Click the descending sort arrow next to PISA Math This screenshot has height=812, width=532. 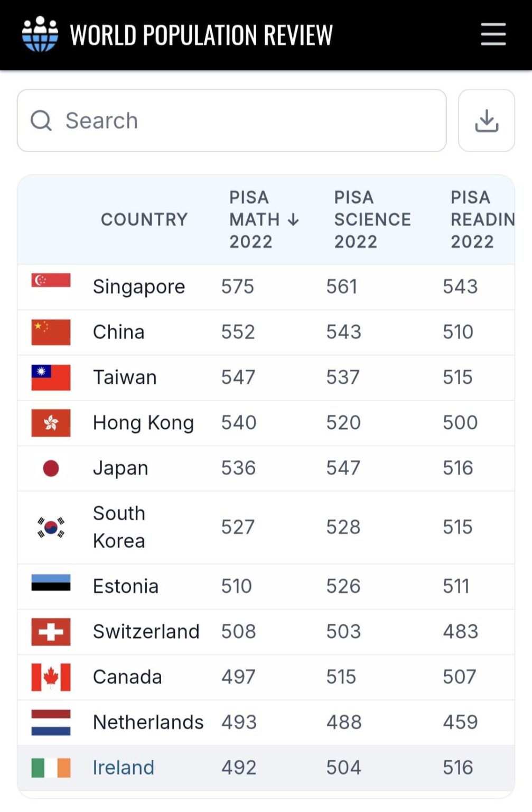click(x=294, y=220)
